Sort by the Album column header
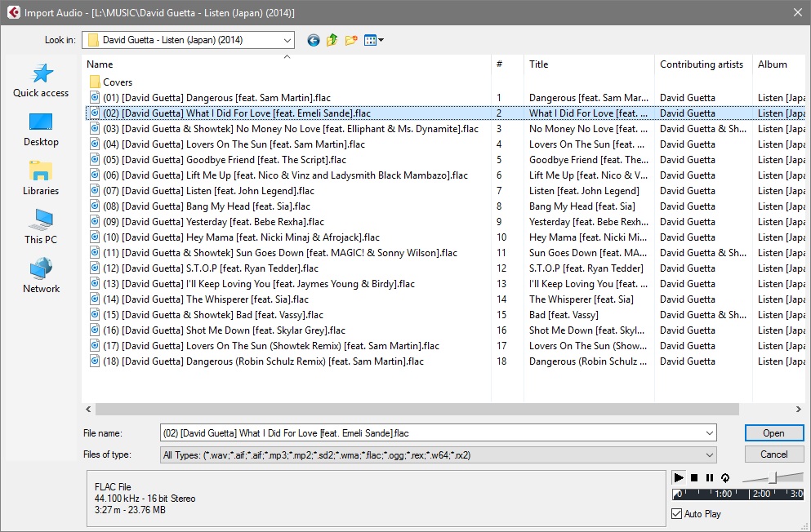811x532 pixels. 779,64
